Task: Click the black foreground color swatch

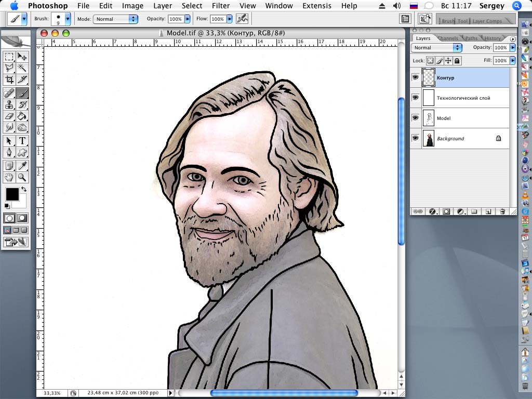Action: coord(12,194)
